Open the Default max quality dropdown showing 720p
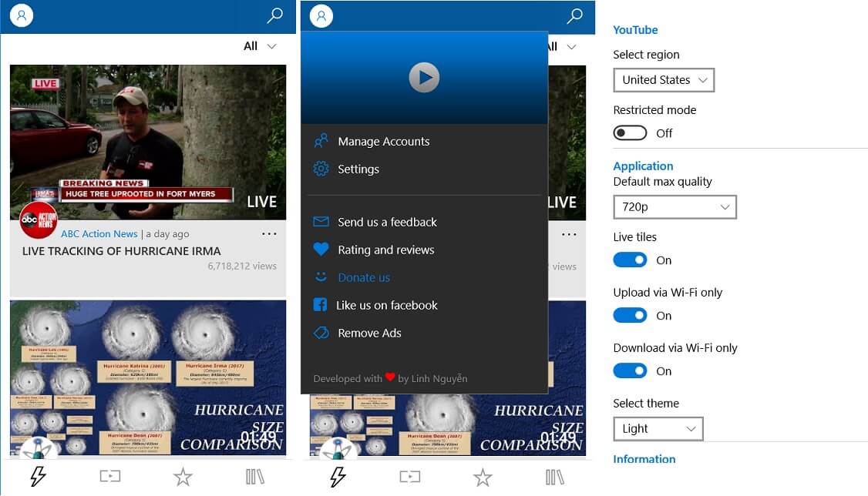Screen dimensions: 868x496 675,207
